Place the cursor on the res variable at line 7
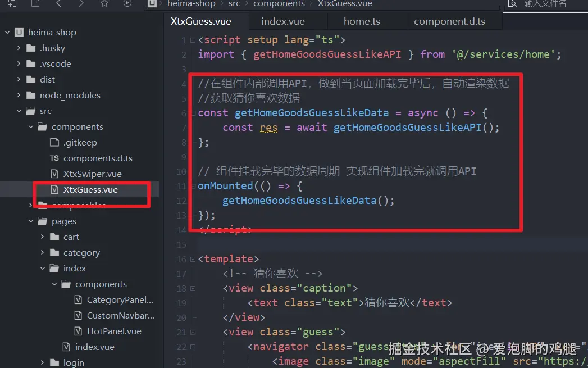 (268, 128)
